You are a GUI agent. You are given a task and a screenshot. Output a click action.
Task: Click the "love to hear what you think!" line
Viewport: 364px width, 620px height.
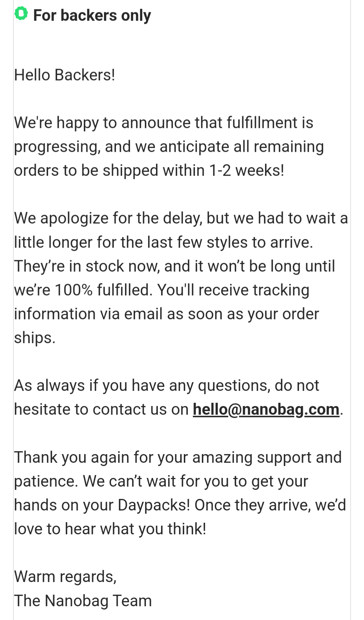pos(110,529)
